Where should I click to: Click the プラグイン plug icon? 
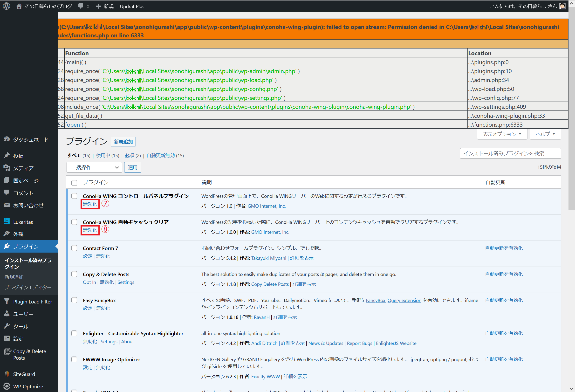pos(7,246)
